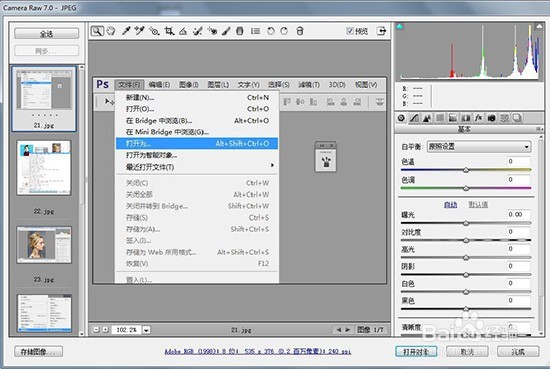Open the Camera Raw preferences dialog icon
Image resolution: width=550 pixels, height=369 pixels.
(255, 31)
